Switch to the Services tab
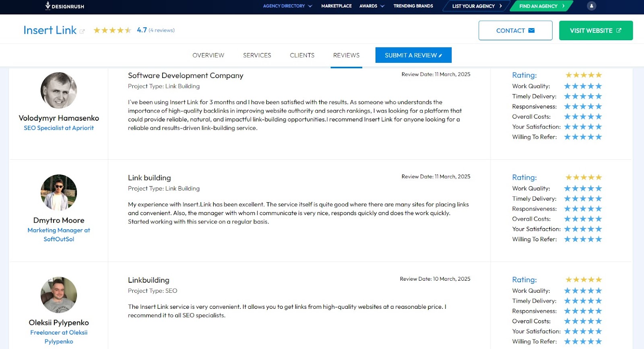 [257, 55]
